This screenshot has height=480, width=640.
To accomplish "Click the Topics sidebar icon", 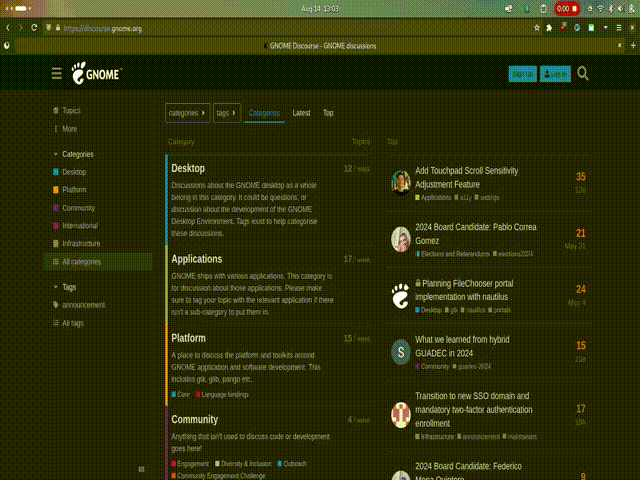I will 56,111.
